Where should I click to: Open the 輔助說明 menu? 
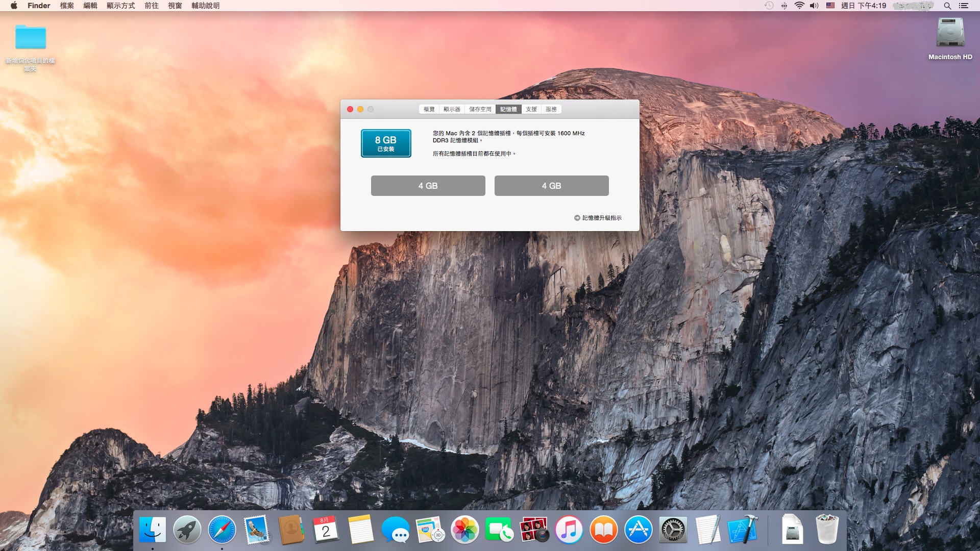click(x=206, y=6)
